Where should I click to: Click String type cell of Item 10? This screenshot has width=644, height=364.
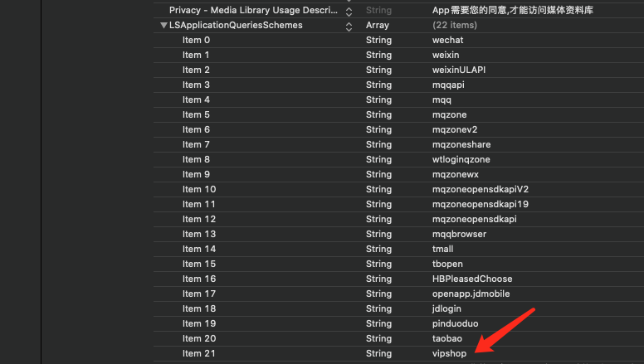pos(378,190)
